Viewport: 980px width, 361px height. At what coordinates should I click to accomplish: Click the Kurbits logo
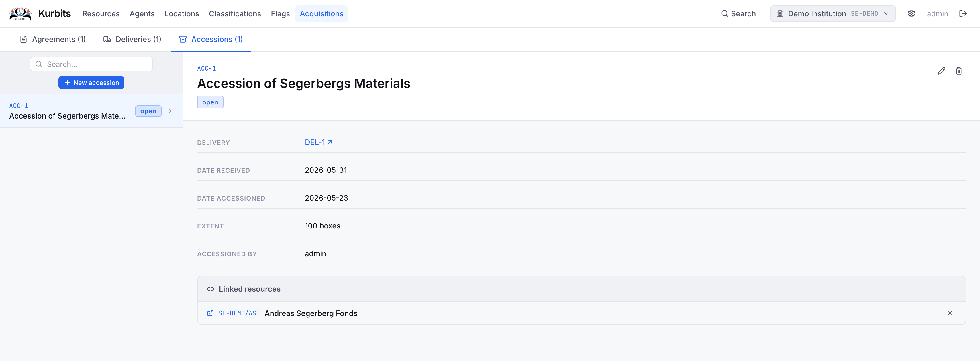point(20,14)
